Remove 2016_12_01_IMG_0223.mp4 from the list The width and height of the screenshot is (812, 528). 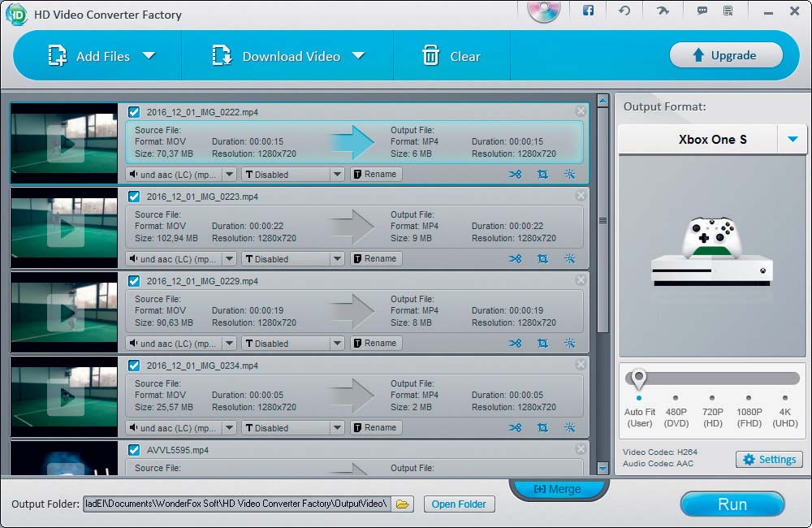(x=581, y=195)
